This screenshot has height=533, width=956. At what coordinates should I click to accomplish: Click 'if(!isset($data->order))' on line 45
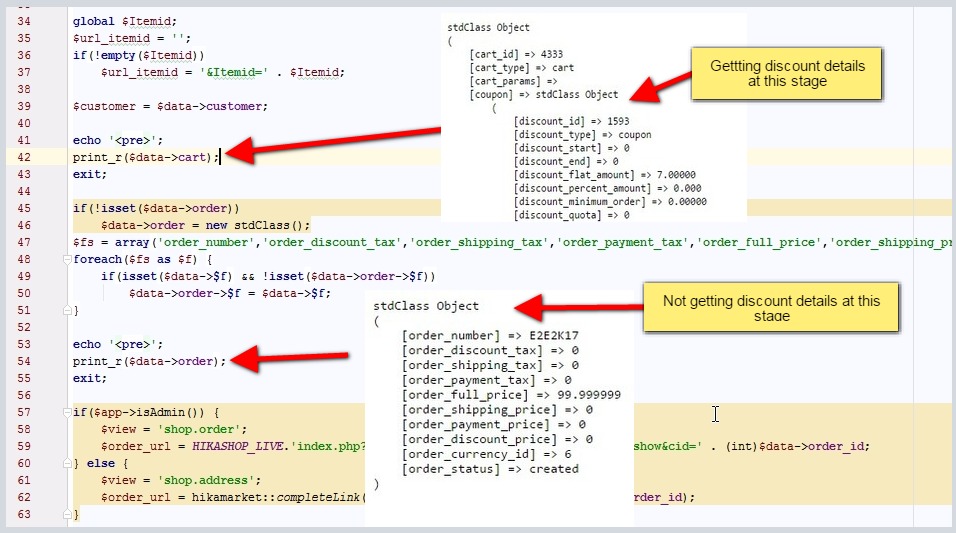[156, 209]
